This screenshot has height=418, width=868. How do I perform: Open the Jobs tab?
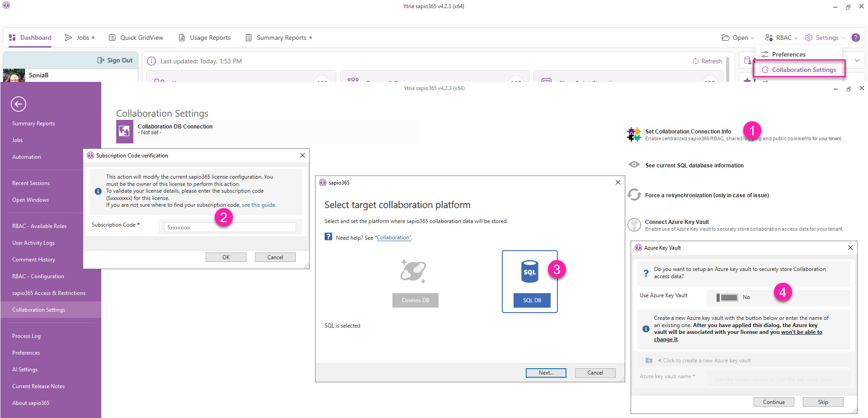[80, 38]
